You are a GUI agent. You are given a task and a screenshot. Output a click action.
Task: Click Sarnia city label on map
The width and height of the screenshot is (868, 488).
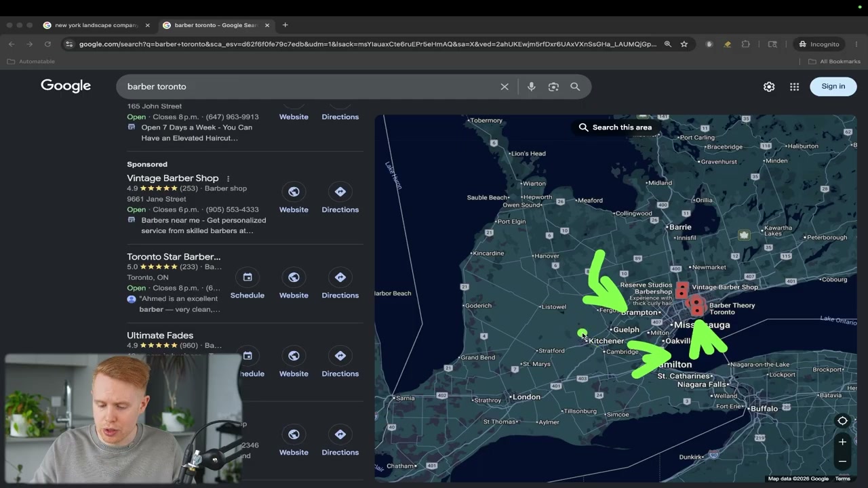[x=405, y=398]
